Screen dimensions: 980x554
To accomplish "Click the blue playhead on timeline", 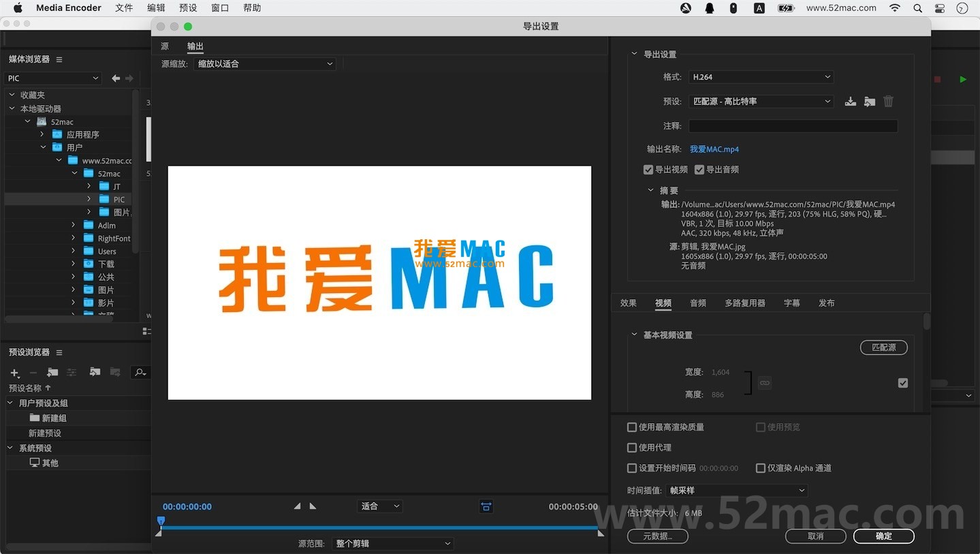I will click(161, 521).
